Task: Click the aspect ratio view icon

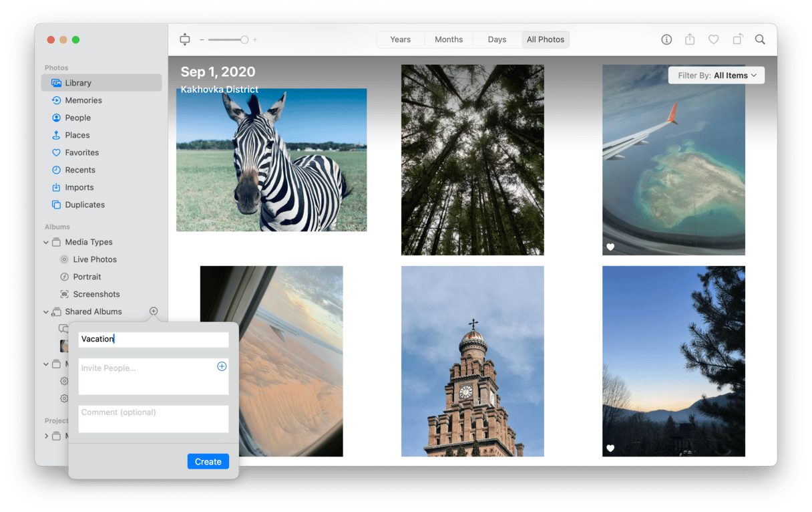Action: click(x=185, y=39)
